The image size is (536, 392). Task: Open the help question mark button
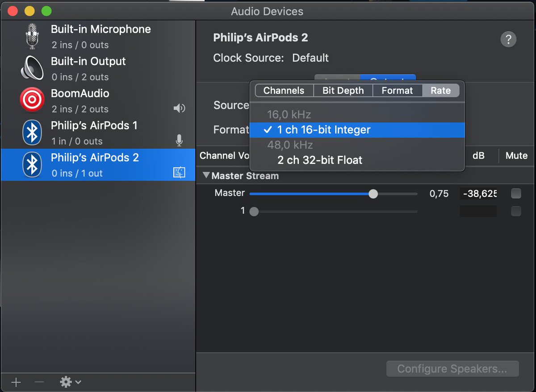pos(508,39)
